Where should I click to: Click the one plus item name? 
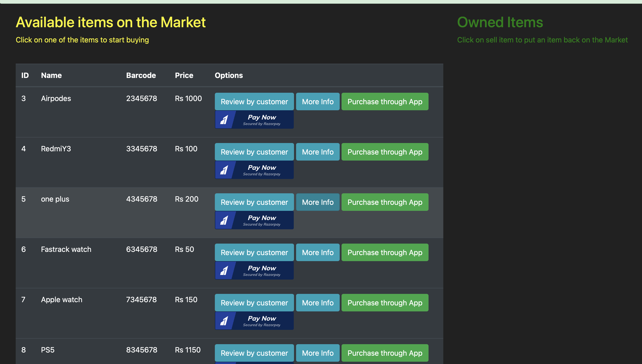55,199
